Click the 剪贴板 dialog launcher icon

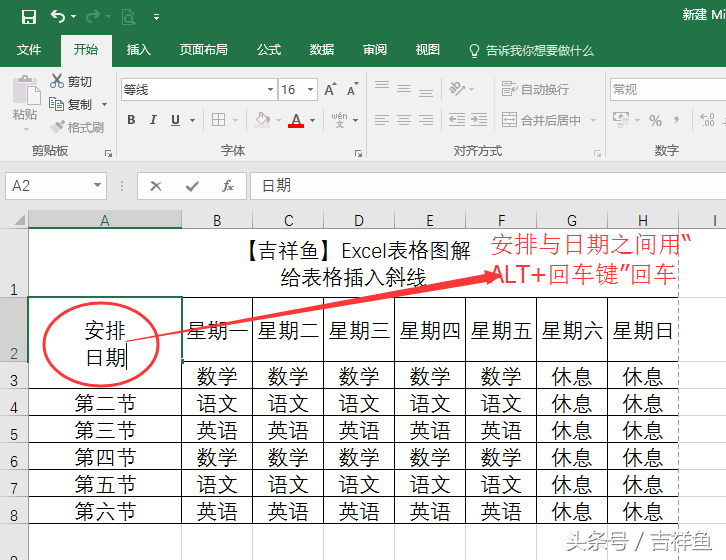tap(108, 153)
